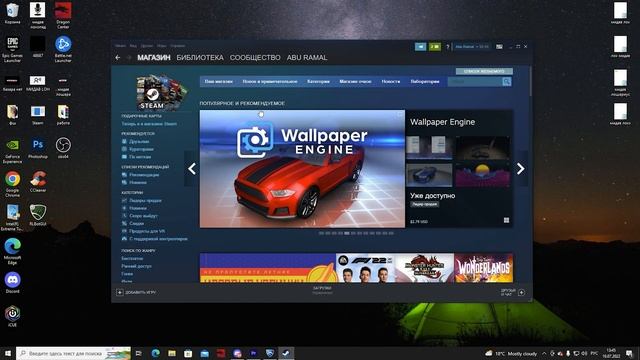Go back using Steam's back arrow

point(118,58)
